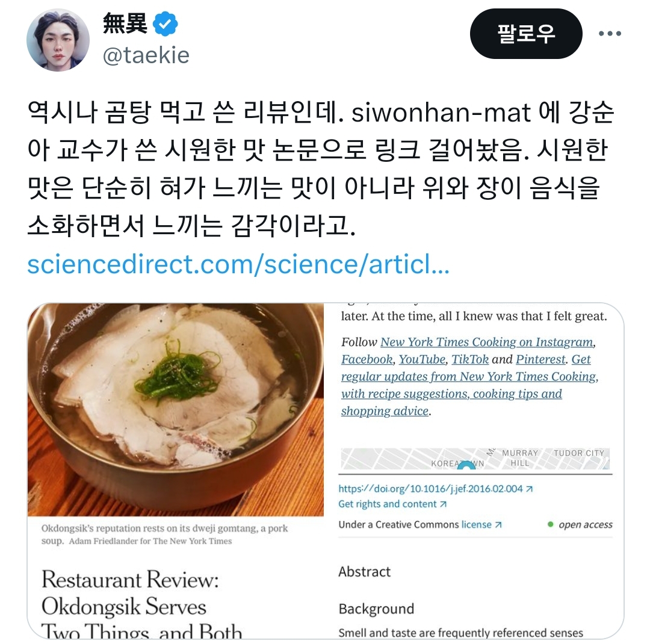This screenshot has height=644, width=650.
Task: Open the @taekie profile handle
Action: [x=146, y=55]
